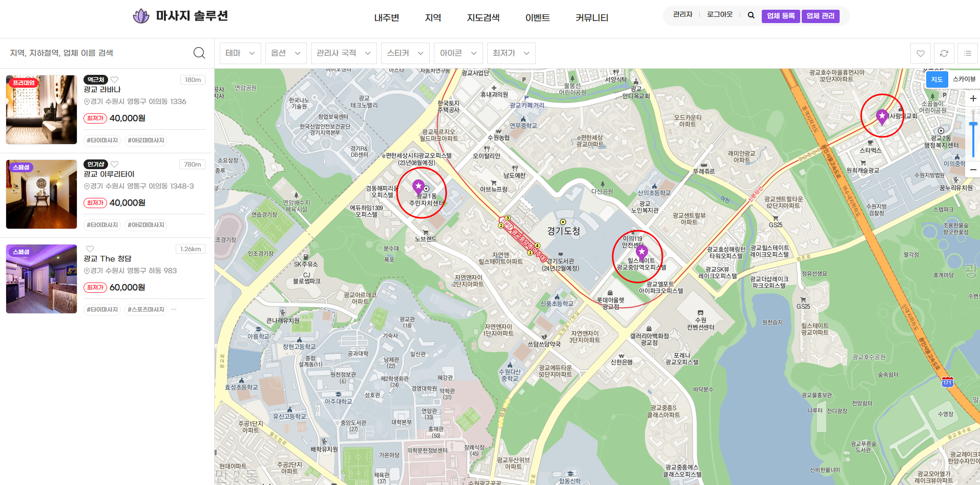Refresh the map with the reload icon

tap(944, 53)
